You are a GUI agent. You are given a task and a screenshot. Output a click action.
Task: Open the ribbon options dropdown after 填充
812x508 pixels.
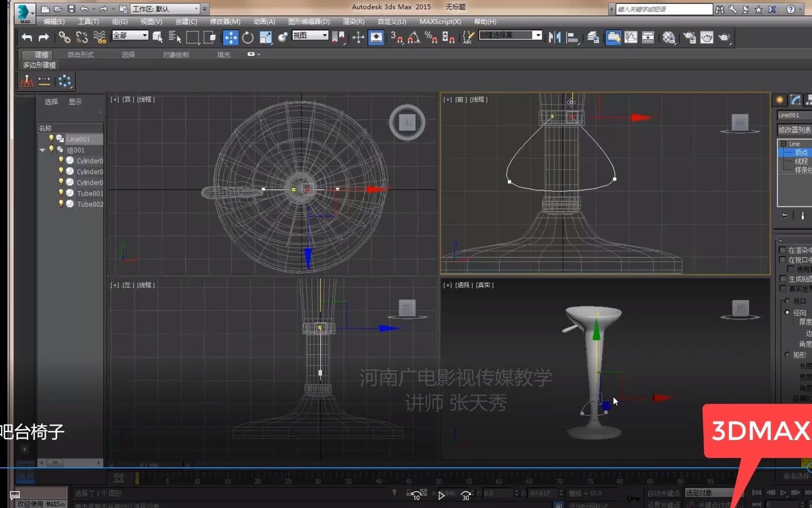click(254, 54)
